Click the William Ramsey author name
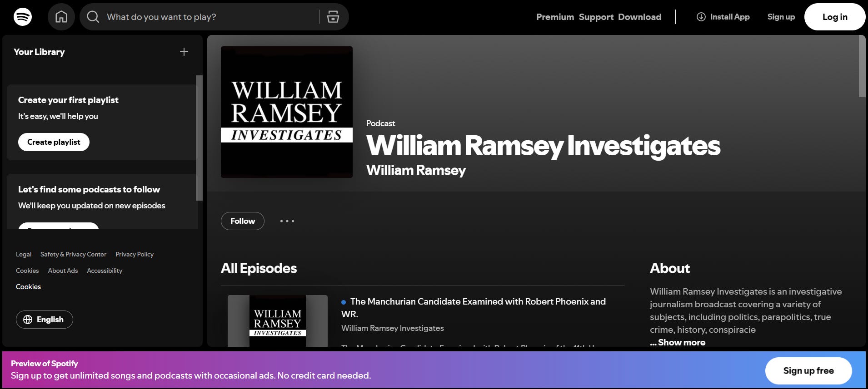Screen dimensions: 868x389 (x=416, y=170)
